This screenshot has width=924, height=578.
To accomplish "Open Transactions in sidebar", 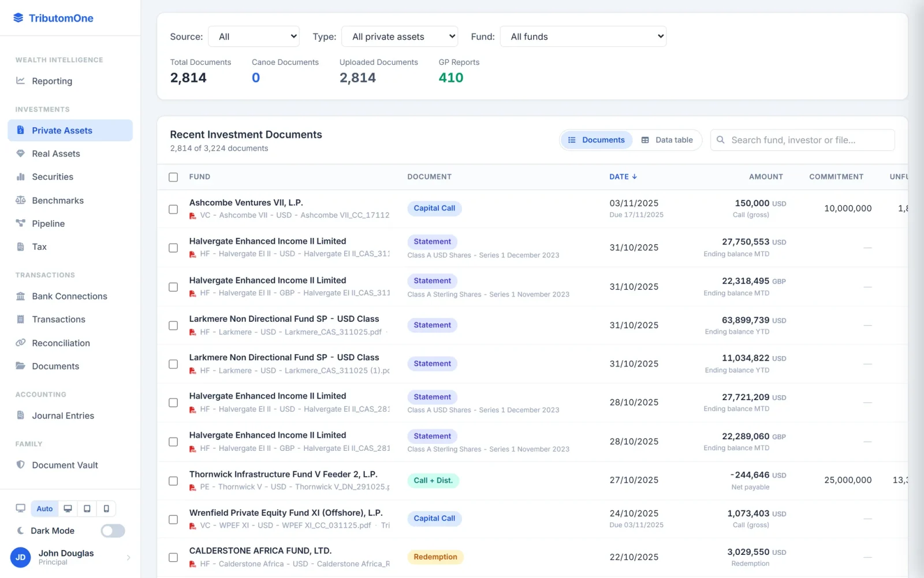I will click(x=70, y=320).
